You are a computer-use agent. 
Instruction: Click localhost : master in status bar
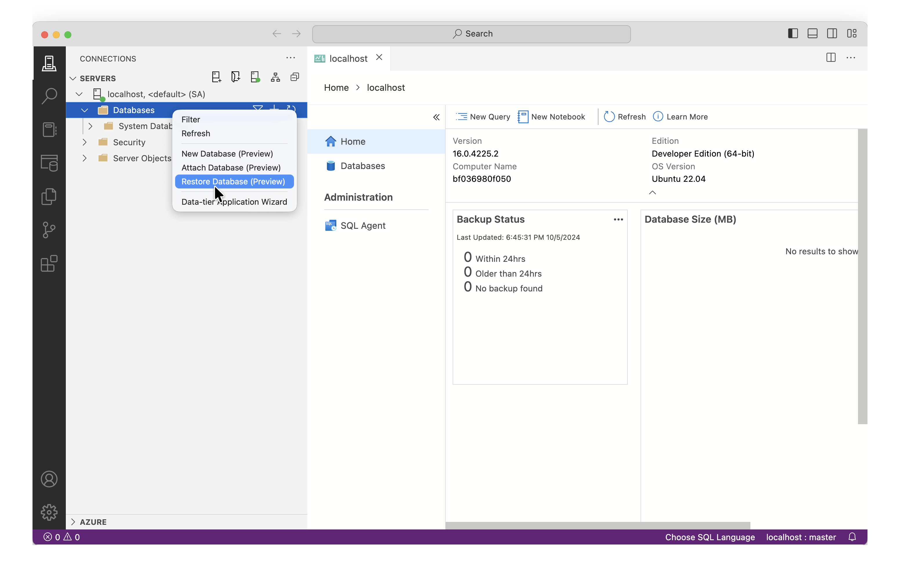tap(801, 537)
